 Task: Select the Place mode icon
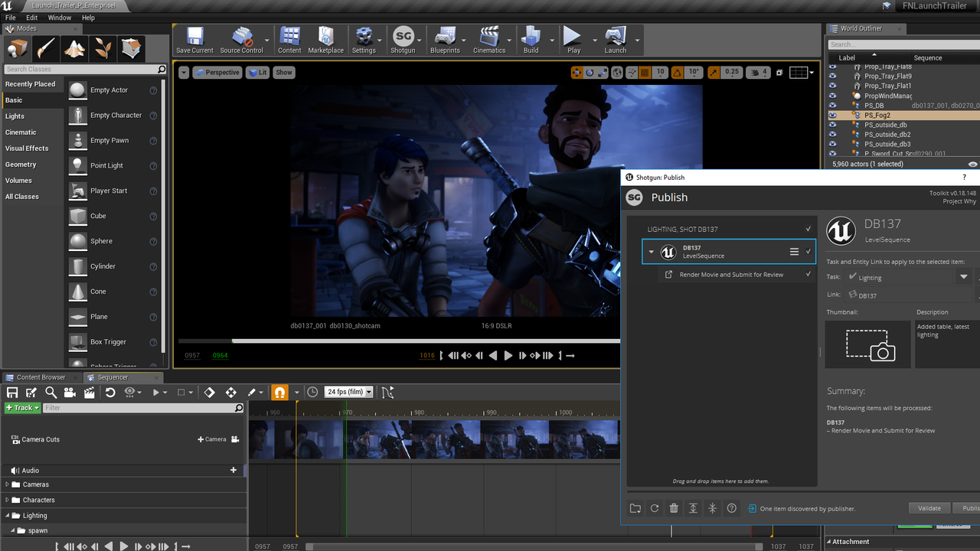(17, 48)
